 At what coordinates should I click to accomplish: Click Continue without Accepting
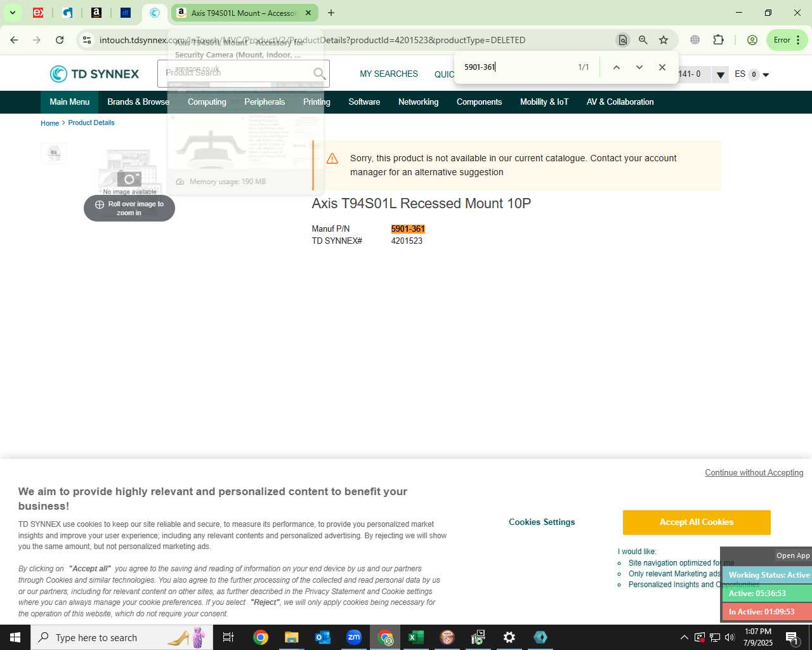point(754,473)
